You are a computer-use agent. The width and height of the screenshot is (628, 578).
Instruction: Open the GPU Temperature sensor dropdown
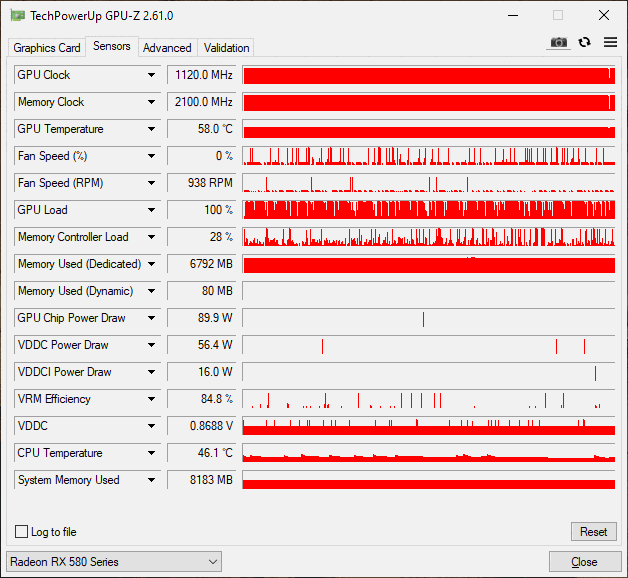click(x=151, y=129)
